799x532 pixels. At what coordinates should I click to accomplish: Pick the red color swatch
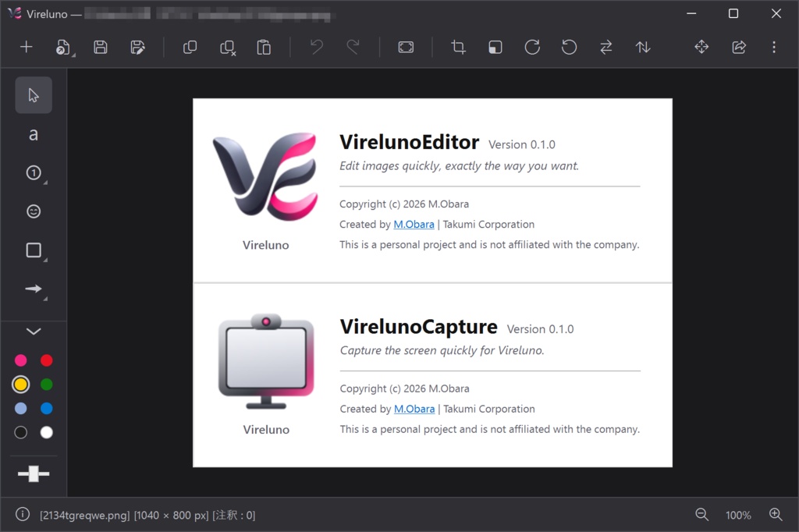[x=46, y=361]
